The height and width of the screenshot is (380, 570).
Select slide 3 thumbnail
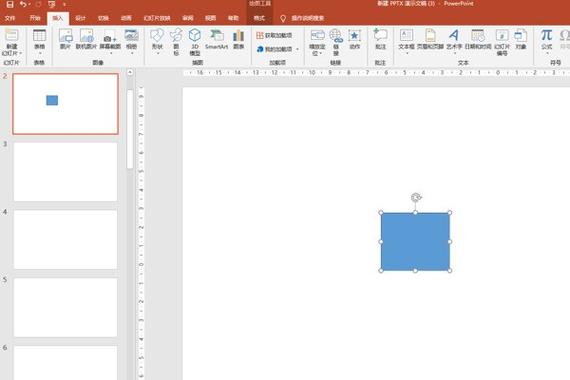65,172
